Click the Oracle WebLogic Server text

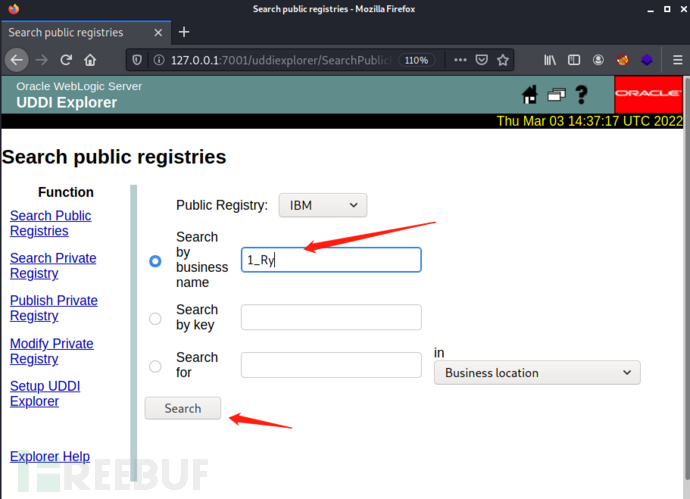pos(79,86)
